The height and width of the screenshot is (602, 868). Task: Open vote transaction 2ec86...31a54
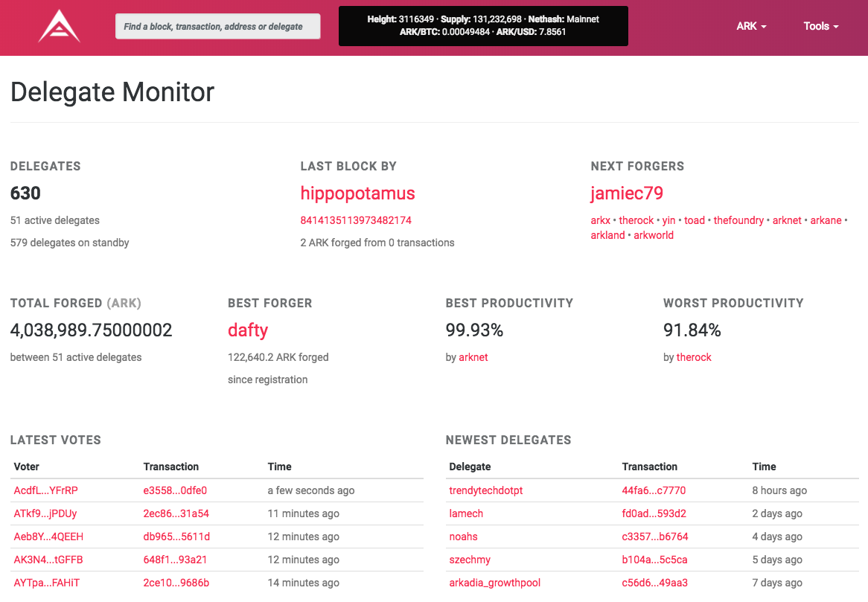pos(176,513)
